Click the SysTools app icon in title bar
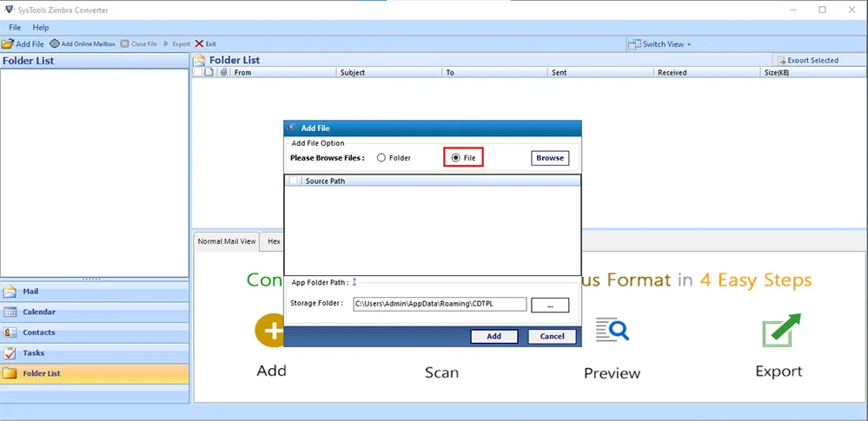The height and width of the screenshot is (421, 868). (x=8, y=10)
